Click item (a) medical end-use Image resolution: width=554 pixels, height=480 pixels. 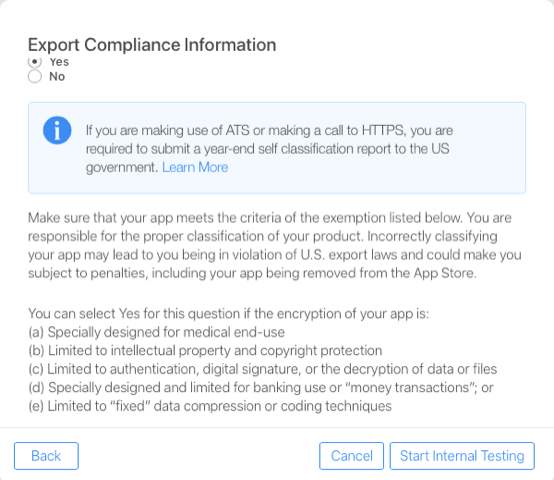[157, 332]
